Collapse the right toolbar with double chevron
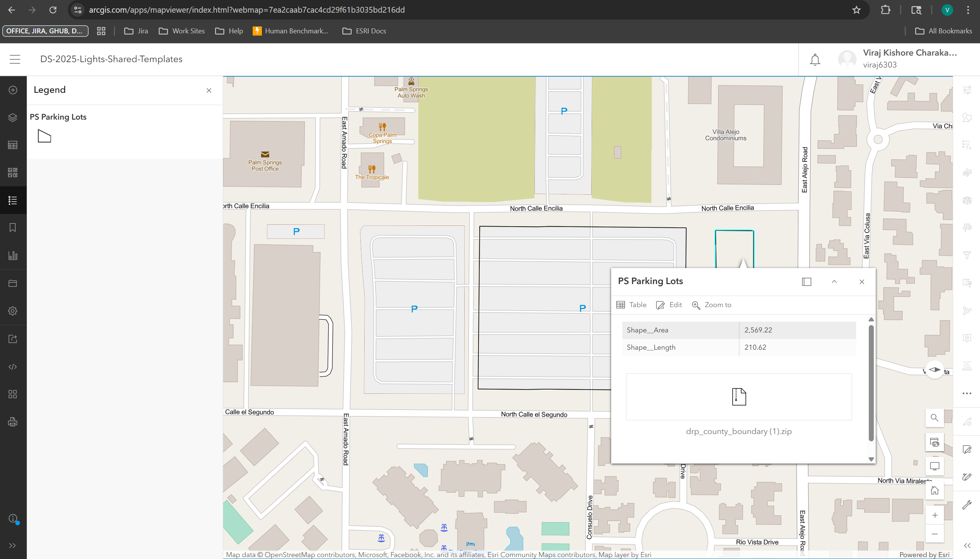Image resolution: width=980 pixels, height=559 pixels. 967,546
